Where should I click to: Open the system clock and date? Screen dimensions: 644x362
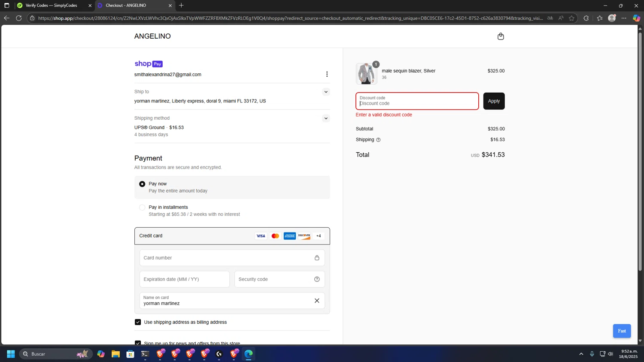coord(628,354)
